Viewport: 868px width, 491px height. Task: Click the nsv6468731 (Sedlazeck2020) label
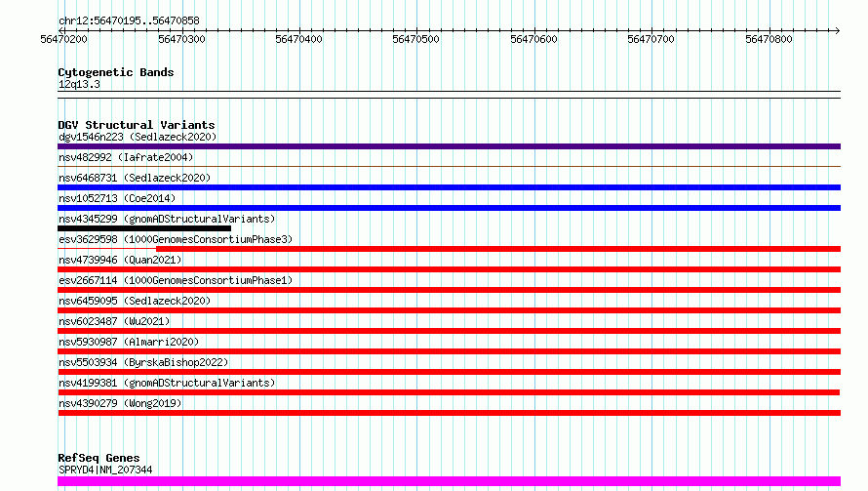[135, 178]
